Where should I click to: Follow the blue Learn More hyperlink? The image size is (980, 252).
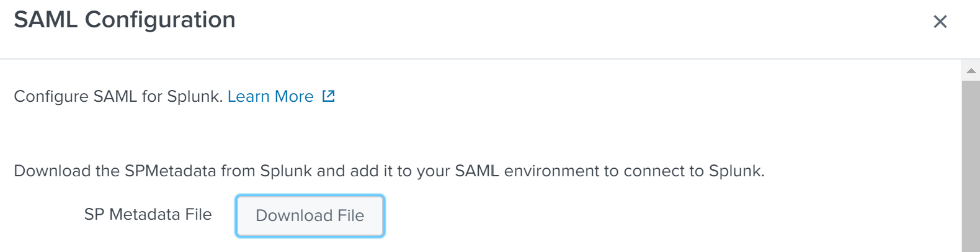point(270,96)
